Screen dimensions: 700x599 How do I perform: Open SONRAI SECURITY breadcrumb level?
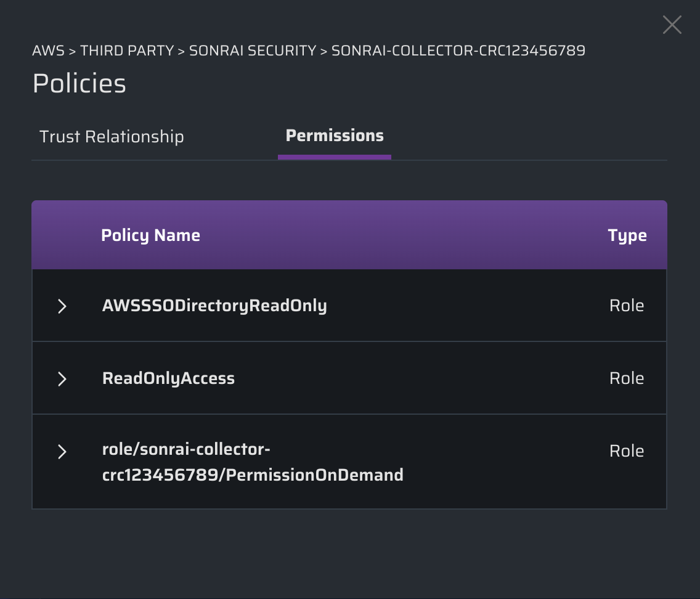tap(252, 51)
